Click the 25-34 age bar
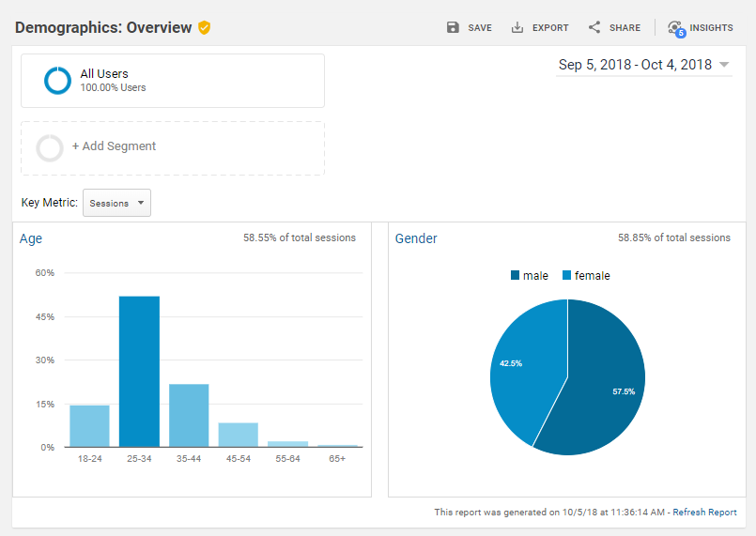The height and width of the screenshot is (536, 756). (x=139, y=372)
